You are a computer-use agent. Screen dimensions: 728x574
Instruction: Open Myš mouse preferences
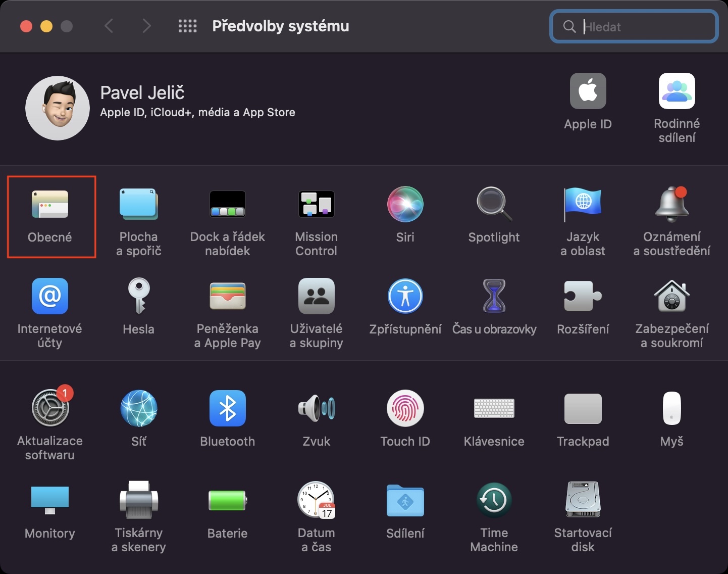[x=672, y=419]
